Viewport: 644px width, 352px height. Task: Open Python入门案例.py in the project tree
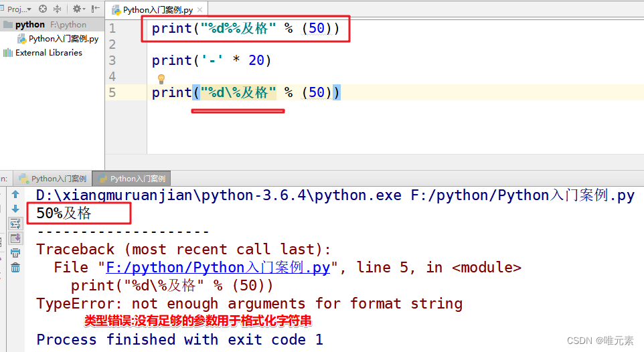(x=58, y=39)
